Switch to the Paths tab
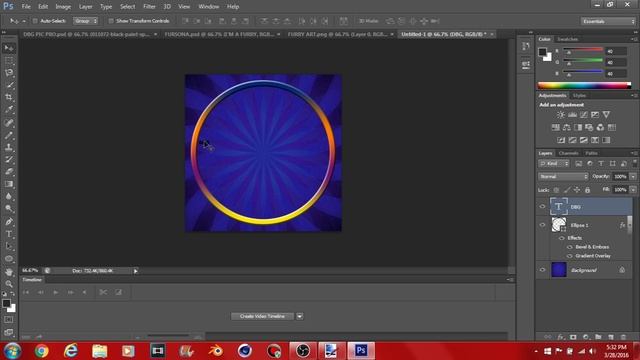640x360 pixels. (591, 153)
